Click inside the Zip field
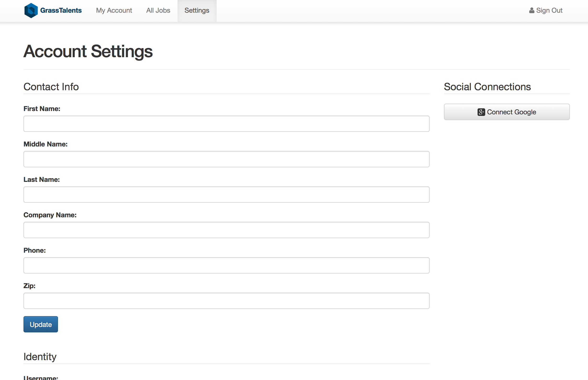Image resolution: width=588 pixels, height=380 pixels. coord(226,301)
